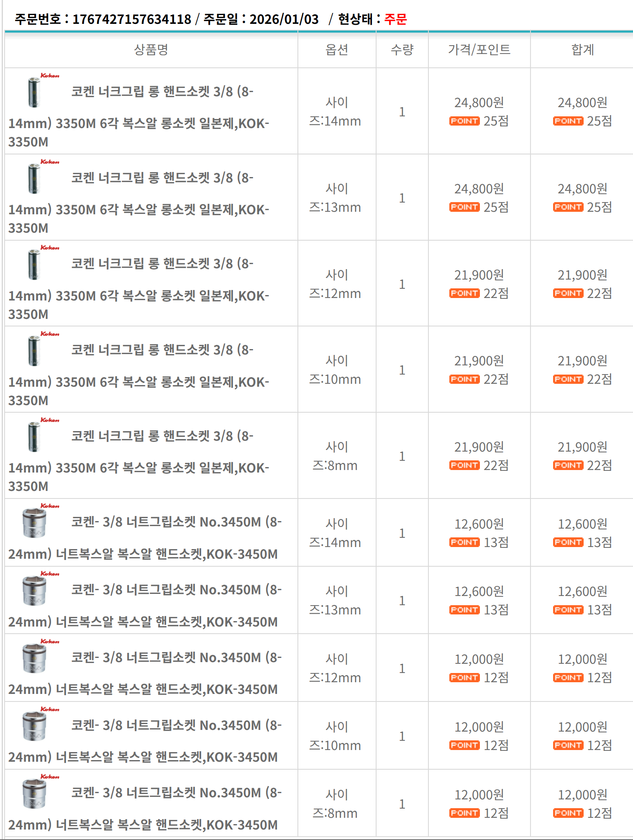Click the 가격/포인트 column header
This screenshot has width=633, height=840.
(479, 50)
